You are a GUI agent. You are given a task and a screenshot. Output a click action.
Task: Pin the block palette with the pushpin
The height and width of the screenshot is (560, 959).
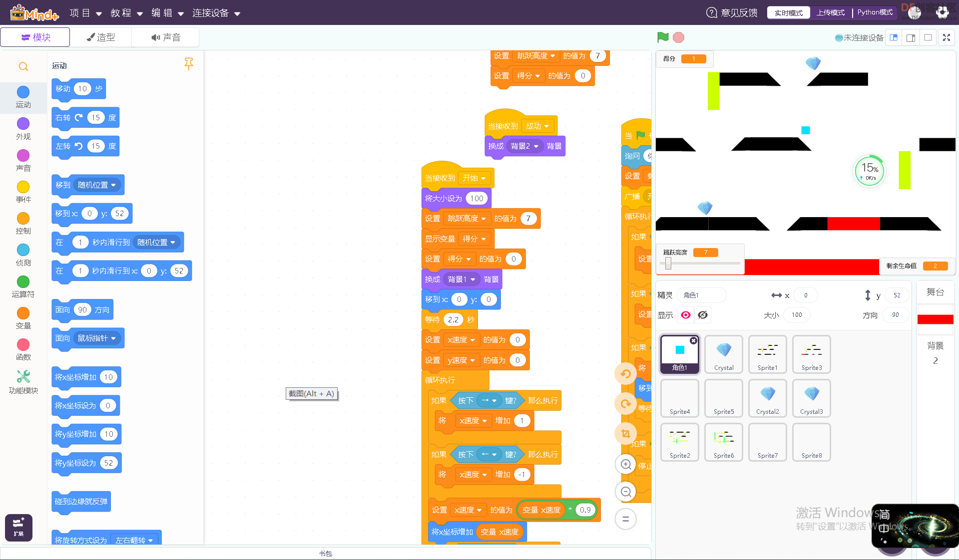pyautogui.click(x=188, y=64)
